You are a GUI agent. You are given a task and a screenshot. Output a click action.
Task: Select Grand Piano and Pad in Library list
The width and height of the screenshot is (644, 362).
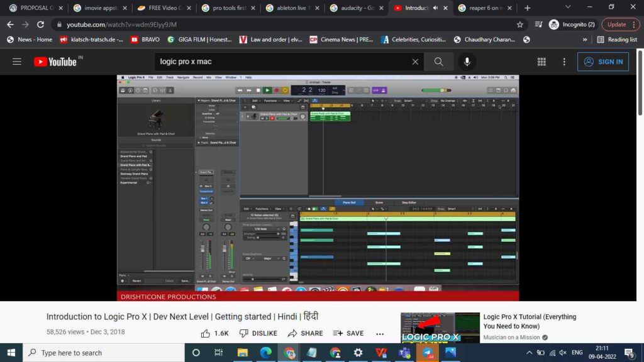click(133, 156)
